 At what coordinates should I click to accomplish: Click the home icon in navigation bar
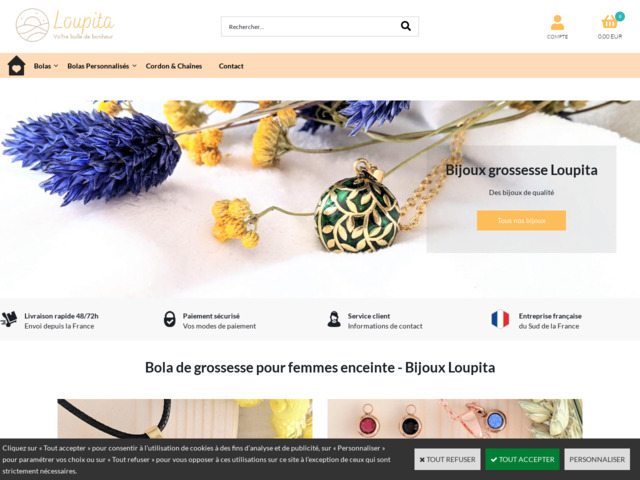click(x=16, y=66)
